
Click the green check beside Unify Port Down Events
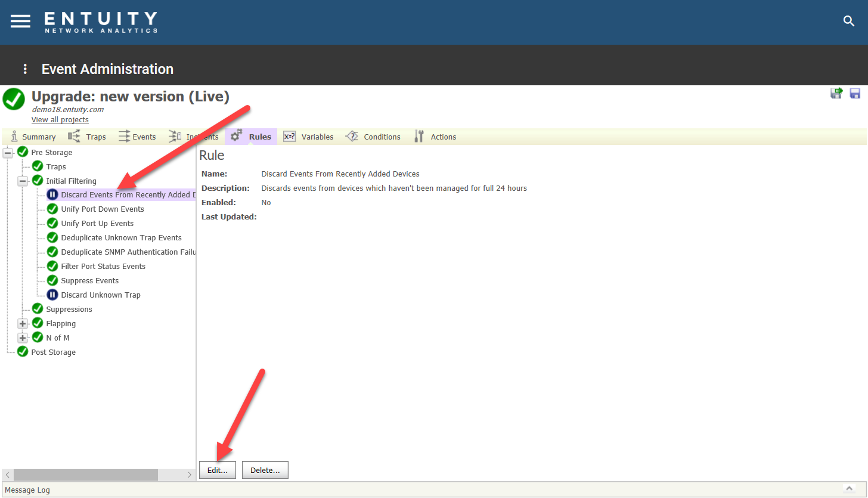52,209
